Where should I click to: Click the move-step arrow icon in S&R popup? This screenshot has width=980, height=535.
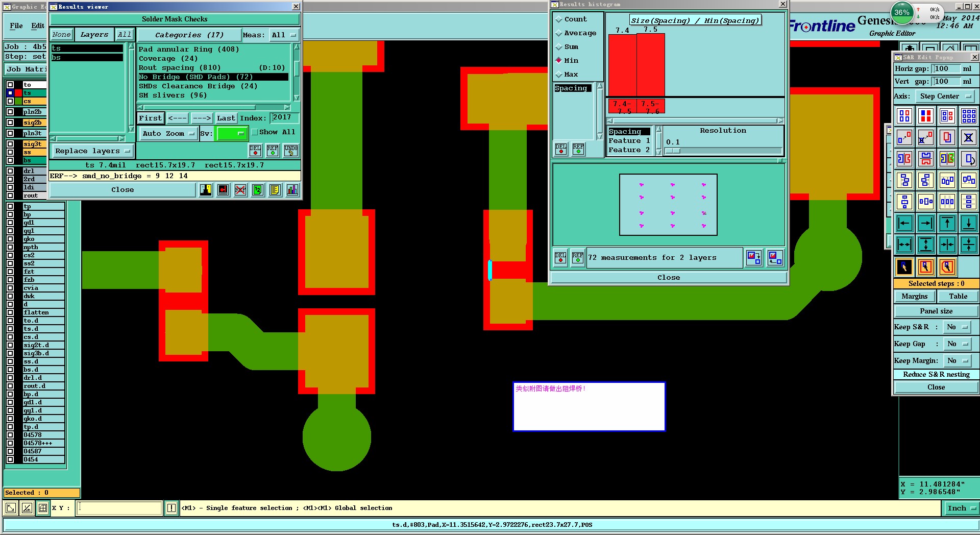(904, 137)
